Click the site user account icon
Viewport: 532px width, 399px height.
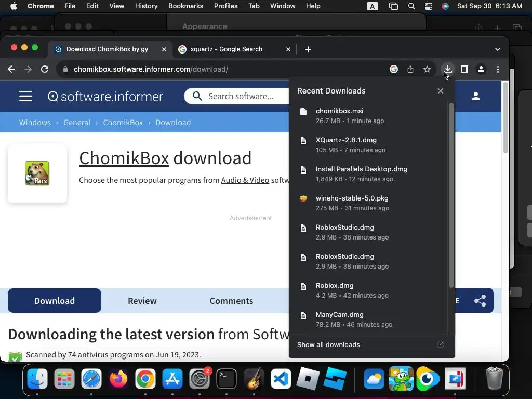[476, 96]
